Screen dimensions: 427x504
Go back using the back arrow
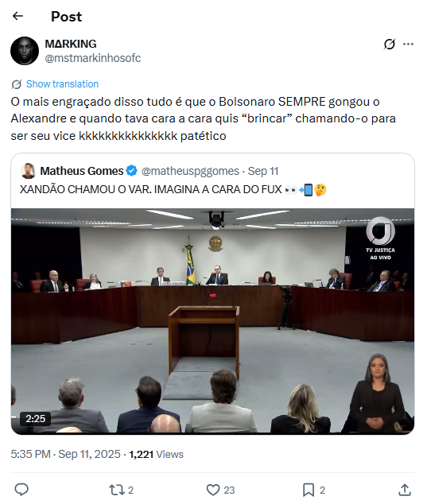coord(17,16)
